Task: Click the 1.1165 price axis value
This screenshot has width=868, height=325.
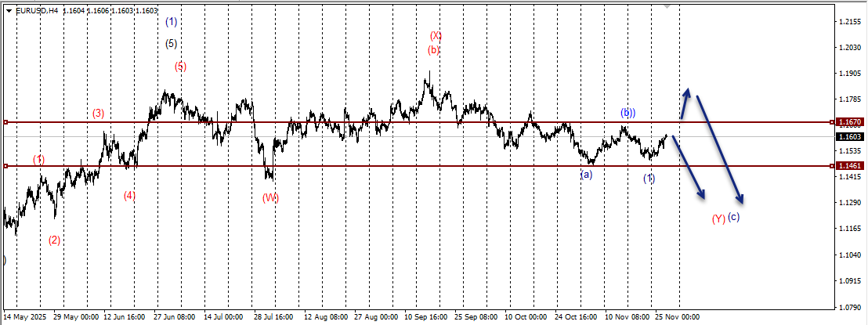Action: 850,229
